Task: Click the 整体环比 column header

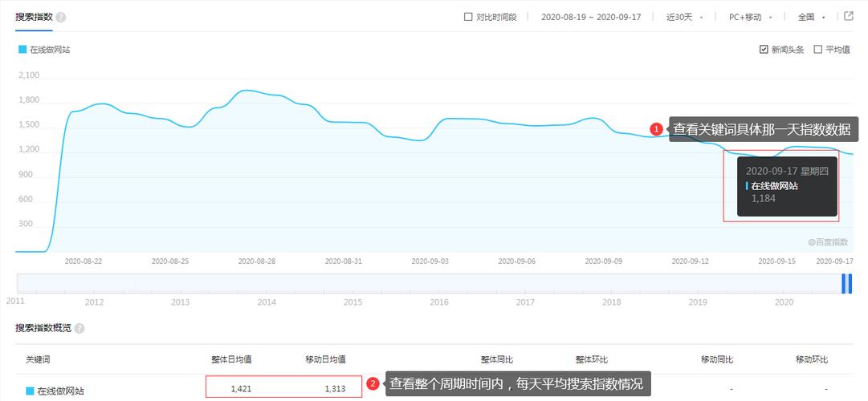Action: [591, 359]
